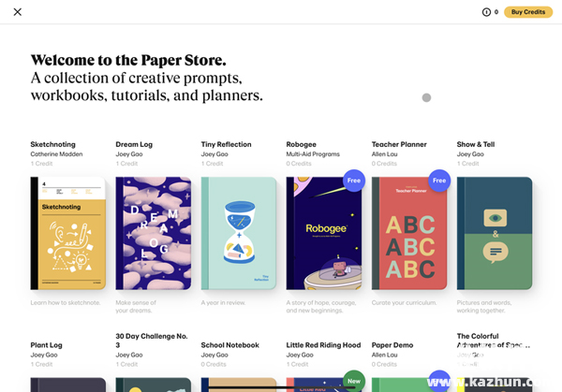Open the School Notebook title
This screenshot has height=392, width=562.
coord(229,345)
